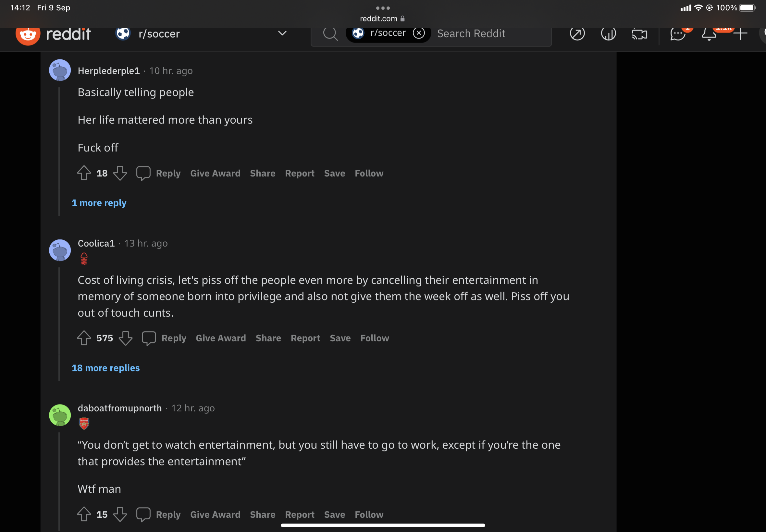This screenshot has width=766, height=532.
Task: Share daboatfromupnorth's comment
Action: pos(263,514)
